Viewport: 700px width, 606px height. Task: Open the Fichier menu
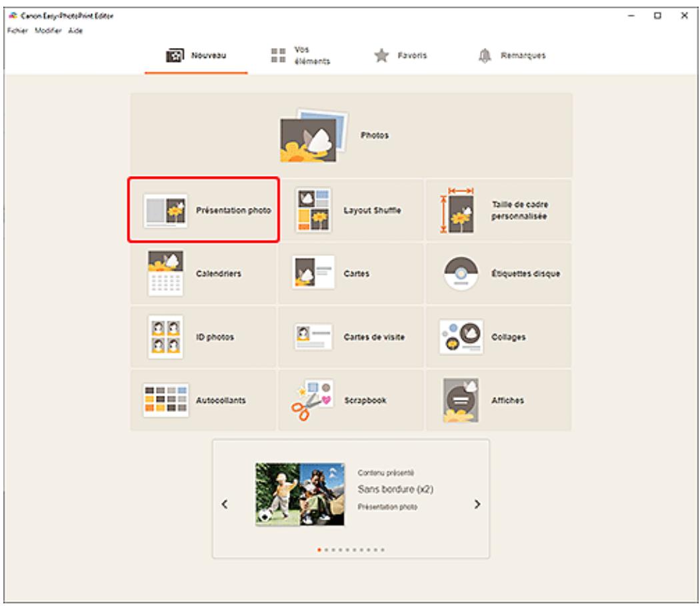tap(17, 31)
